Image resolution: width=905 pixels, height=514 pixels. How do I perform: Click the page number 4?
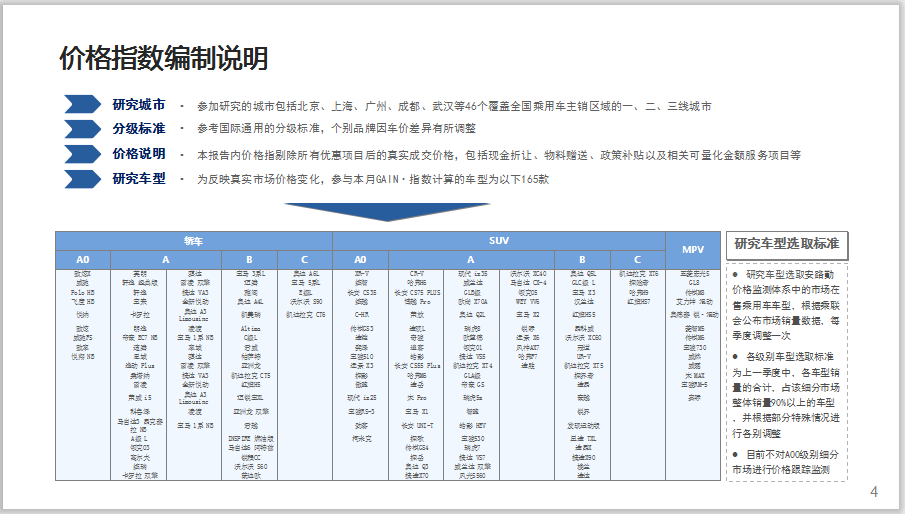pos(874,492)
